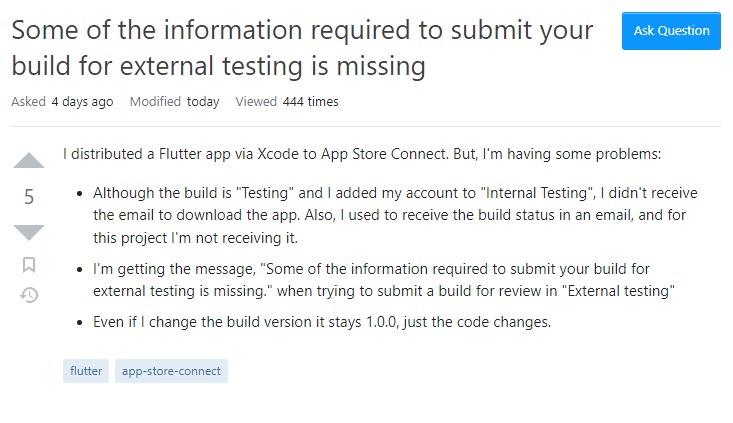Downvote the question with the down arrow
Screen dimensions: 733x423
[29, 232]
